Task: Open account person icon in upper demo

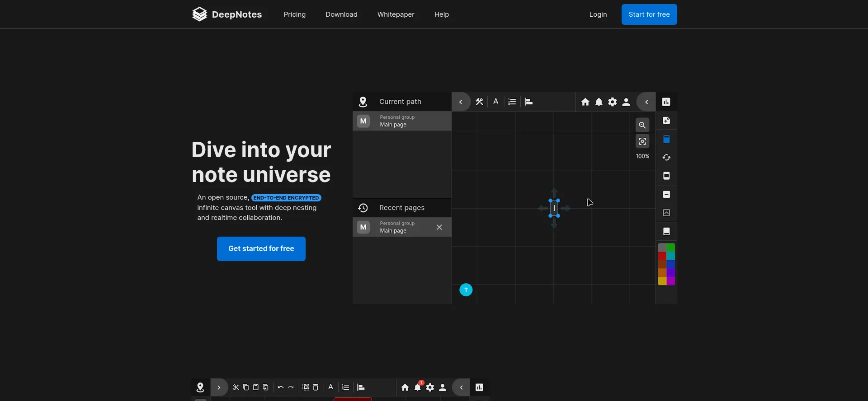Action: 626,102
